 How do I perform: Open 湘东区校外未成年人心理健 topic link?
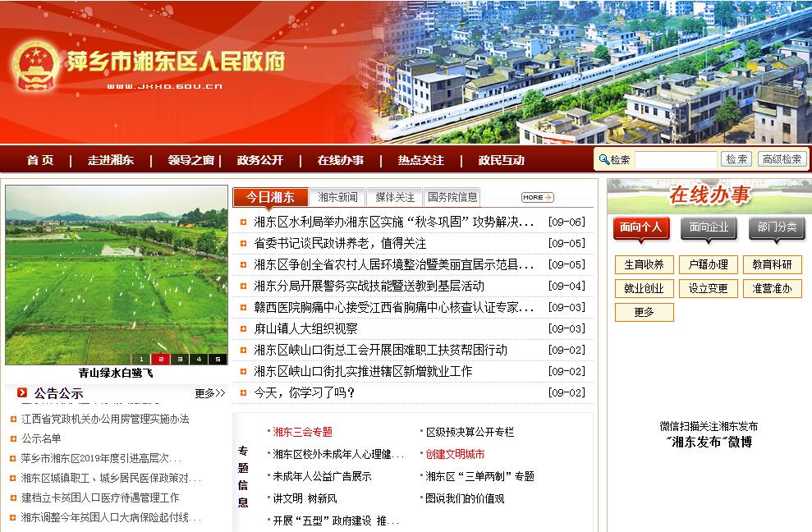(337, 454)
